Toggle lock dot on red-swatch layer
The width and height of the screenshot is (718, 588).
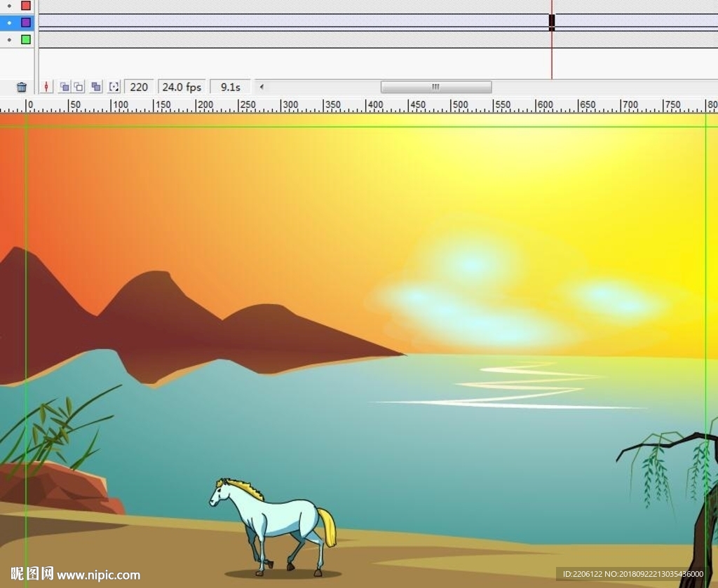pos(10,6)
